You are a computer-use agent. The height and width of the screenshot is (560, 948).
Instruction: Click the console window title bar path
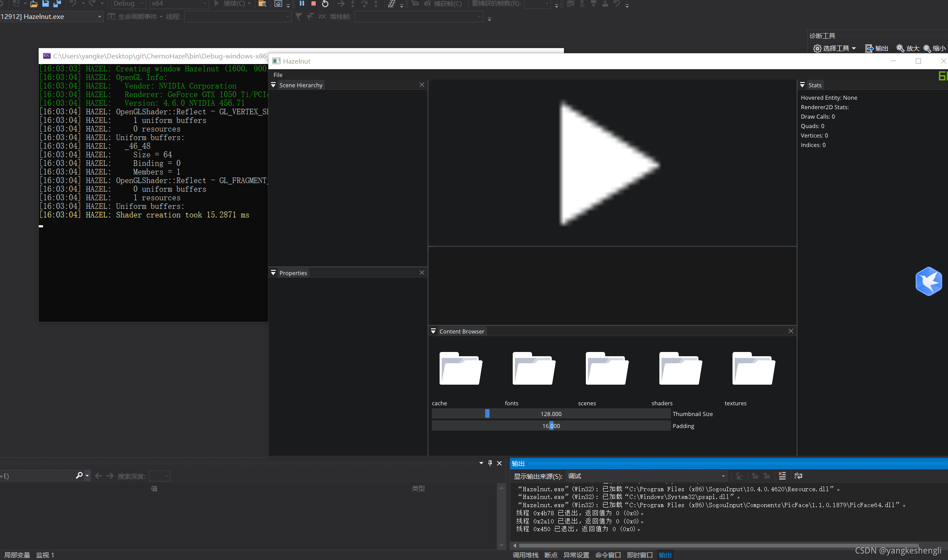tap(160, 56)
